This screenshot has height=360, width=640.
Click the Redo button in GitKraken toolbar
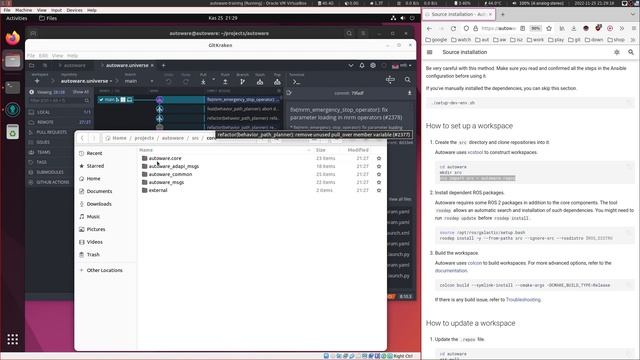click(x=186, y=82)
